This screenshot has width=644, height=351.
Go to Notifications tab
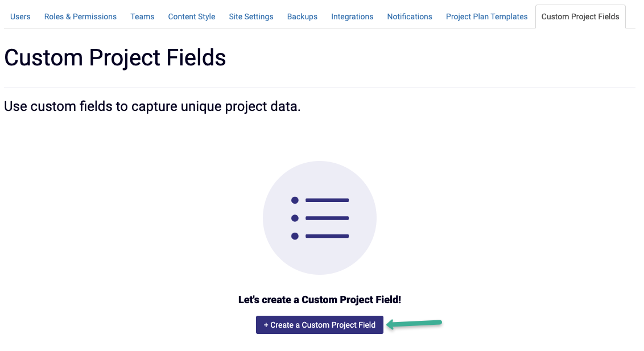click(410, 17)
